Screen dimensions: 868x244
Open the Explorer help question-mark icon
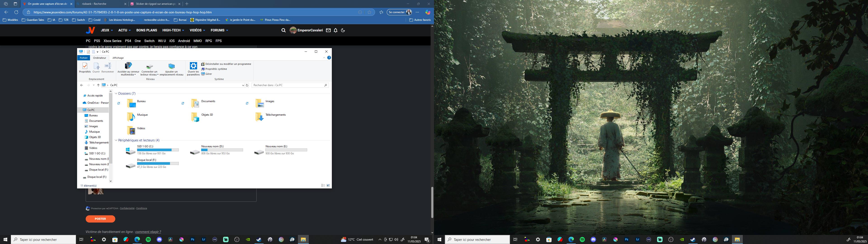329,58
